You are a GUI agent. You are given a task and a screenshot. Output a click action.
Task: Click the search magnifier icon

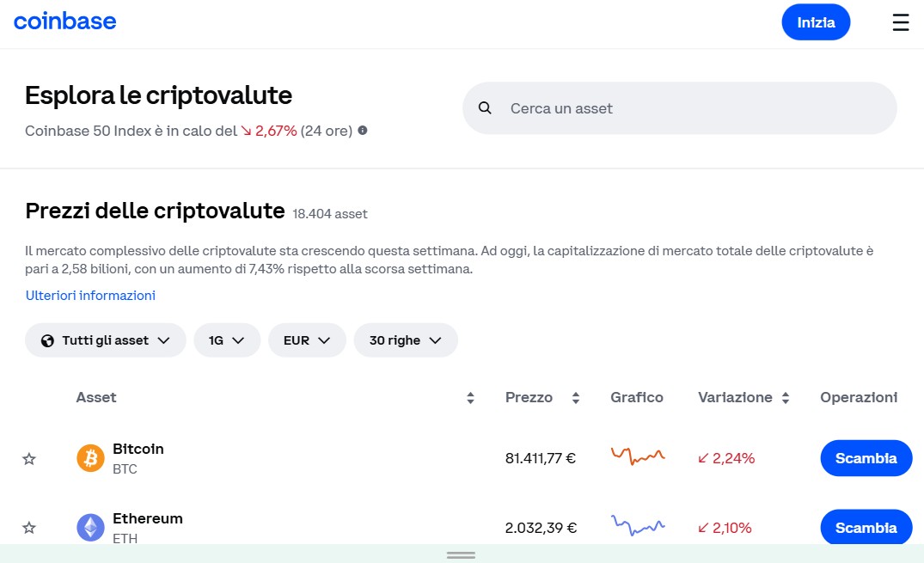click(485, 108)
